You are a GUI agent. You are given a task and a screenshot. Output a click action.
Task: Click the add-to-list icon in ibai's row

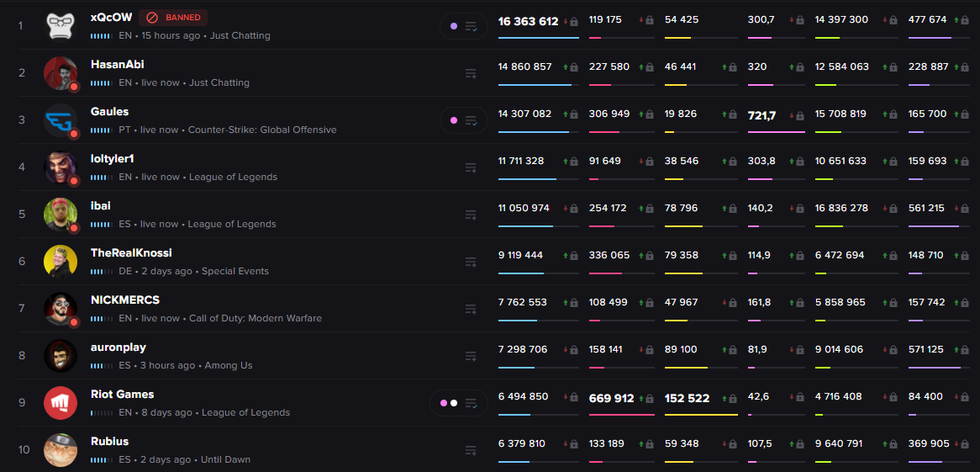(472, 215)
